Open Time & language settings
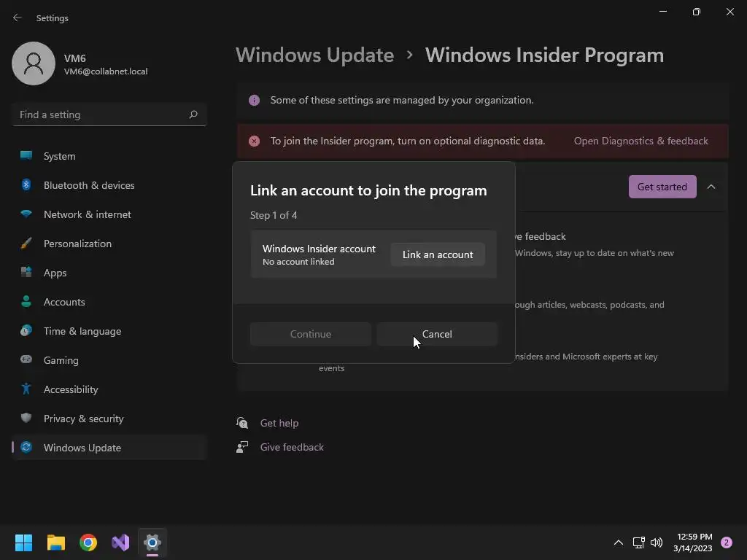This screenshot has width=747, height=560. (x=109, y=331)
